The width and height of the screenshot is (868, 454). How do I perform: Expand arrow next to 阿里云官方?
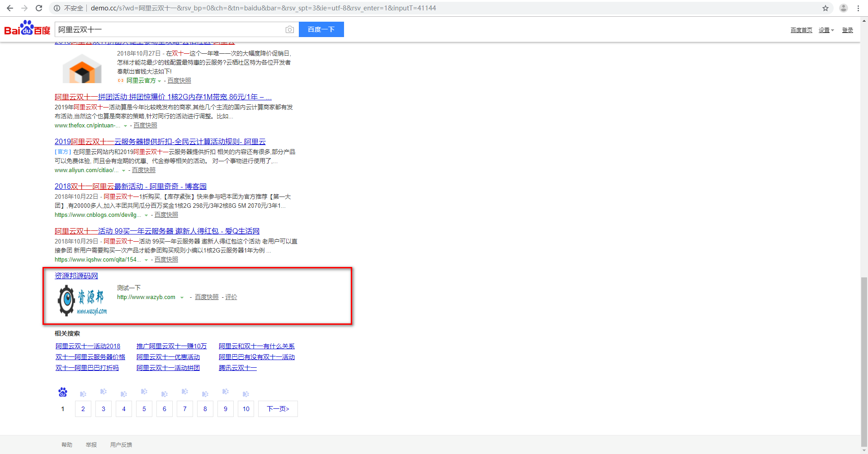(159, 81)
